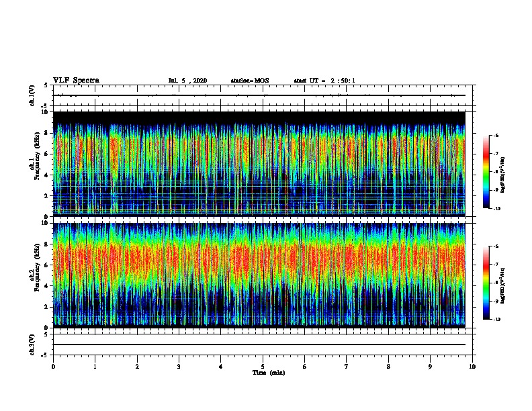Viewport: 532px width, 411px height.
Task: Click the time axis tick label "3"
Action: click(179, 367)
